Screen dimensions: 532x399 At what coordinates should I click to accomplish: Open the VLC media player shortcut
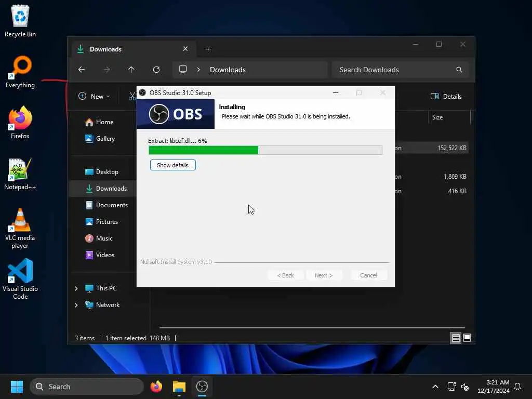(x=20, y=229)
